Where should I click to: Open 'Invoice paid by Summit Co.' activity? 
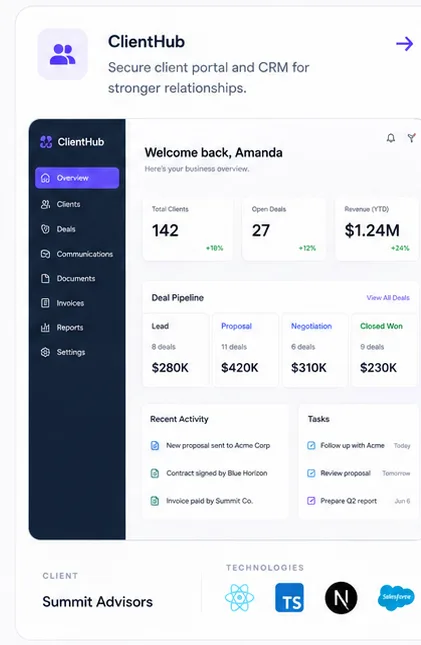(209, 501)
